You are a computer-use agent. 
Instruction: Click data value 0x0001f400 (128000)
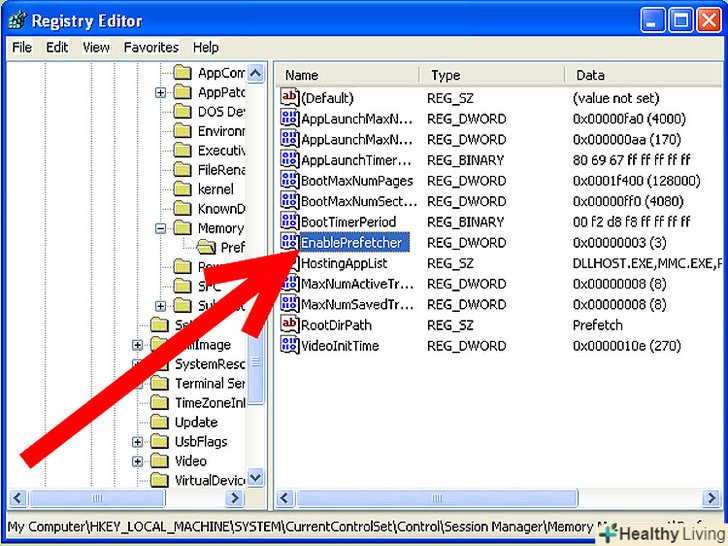point(636,180)
